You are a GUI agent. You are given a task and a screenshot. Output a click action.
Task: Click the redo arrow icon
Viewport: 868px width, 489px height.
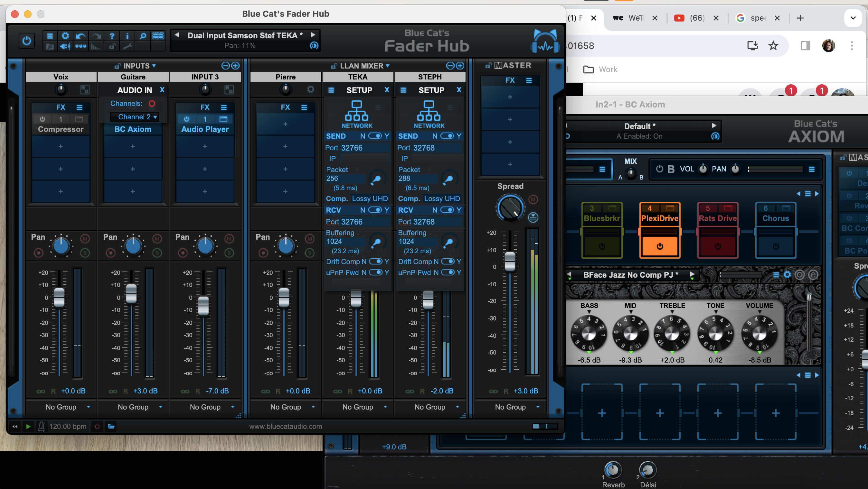pyautogui.click(x=96, y=36)
